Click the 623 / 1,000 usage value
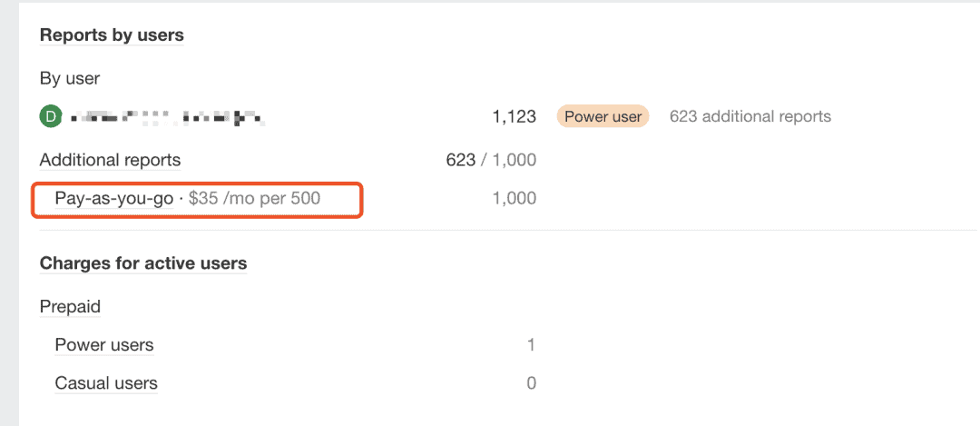The height and width of the screenshot is (426, 980). pos(491,160)
